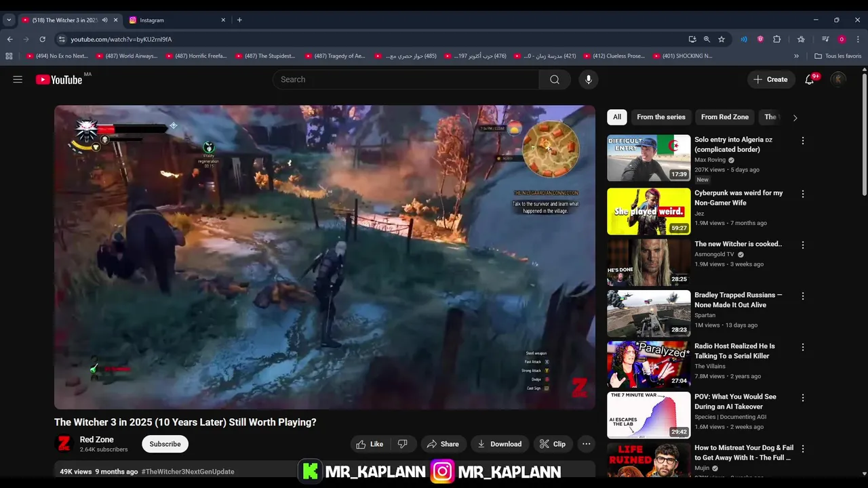View site information icon in address bar

pyautogui.click(x=62, y=39)
